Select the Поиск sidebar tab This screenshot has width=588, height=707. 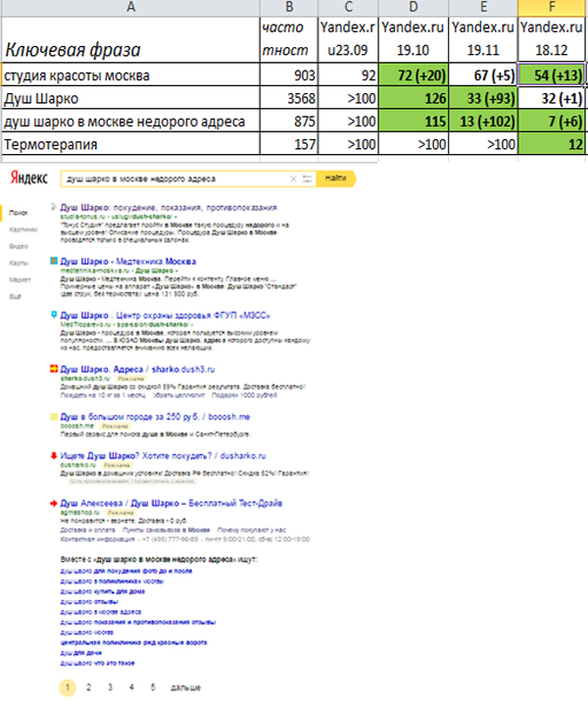tap(19, 213)
